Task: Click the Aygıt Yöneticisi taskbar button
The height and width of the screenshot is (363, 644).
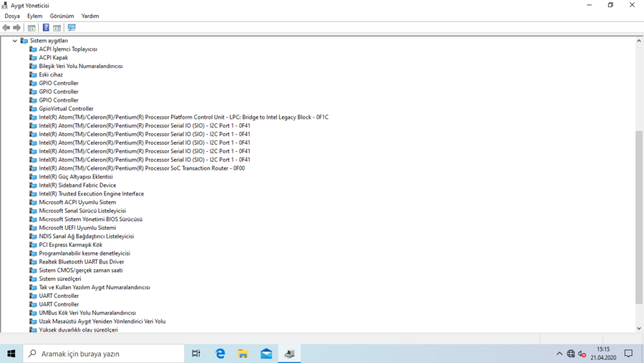Action: pyautogui.click(x=290, y=354)
